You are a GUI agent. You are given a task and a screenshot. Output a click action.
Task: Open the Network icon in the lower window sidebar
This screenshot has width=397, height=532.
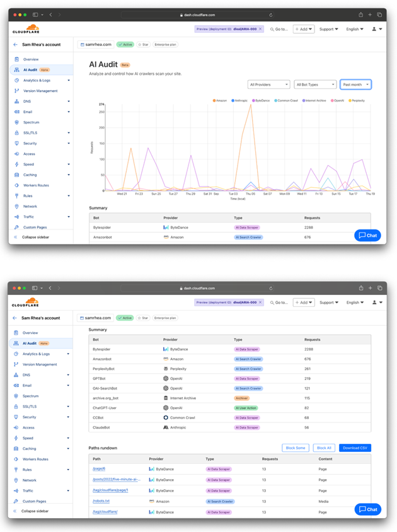click(x=16, y=480)
